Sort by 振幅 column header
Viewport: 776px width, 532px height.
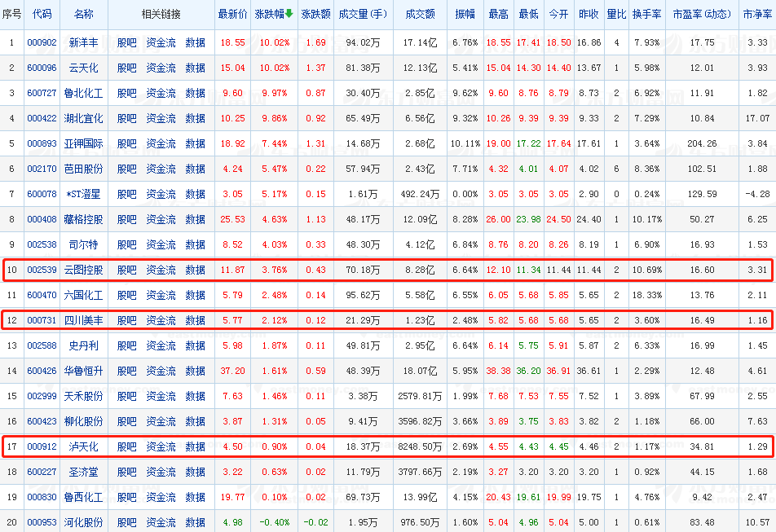tap(465, 15)
